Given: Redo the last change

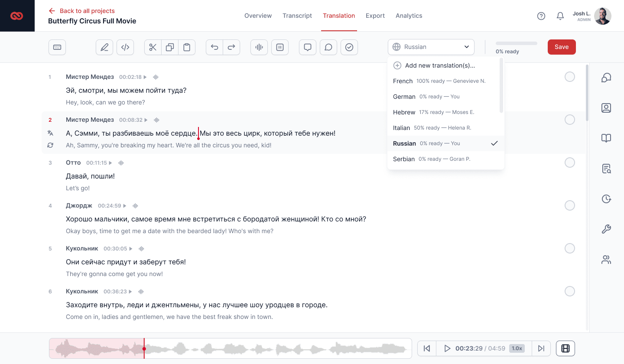Looking at the screenshot, I should [231, 47].
